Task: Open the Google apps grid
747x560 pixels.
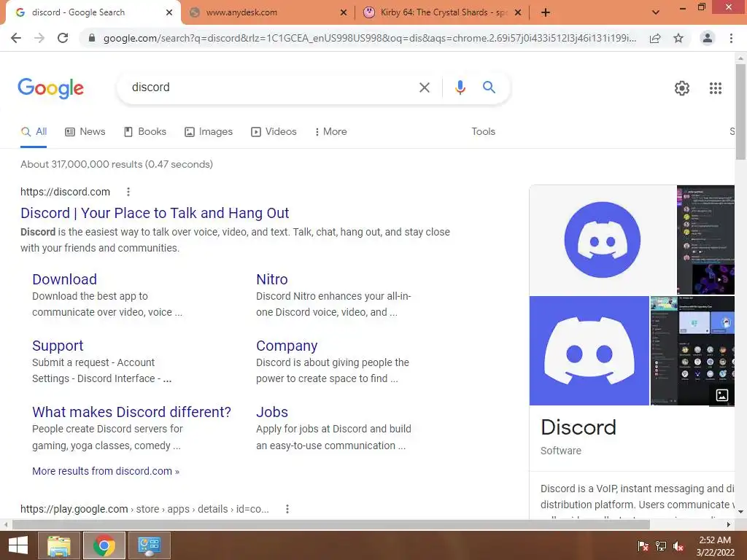Action: tap(716, 88)
